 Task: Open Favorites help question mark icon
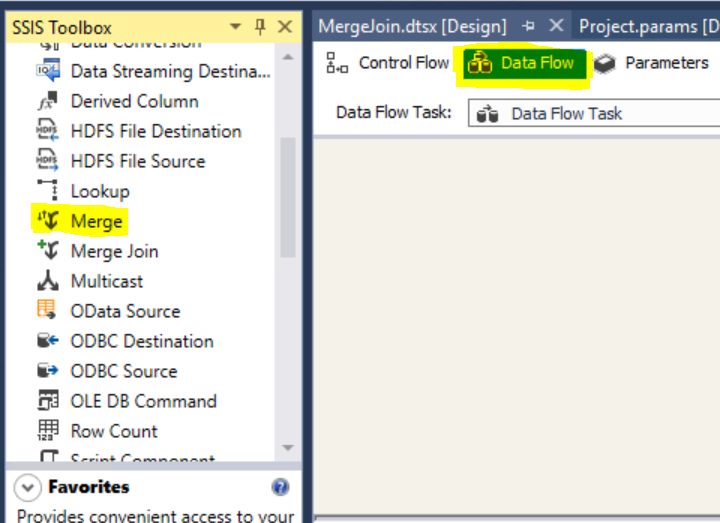click(x=280, y=487)
